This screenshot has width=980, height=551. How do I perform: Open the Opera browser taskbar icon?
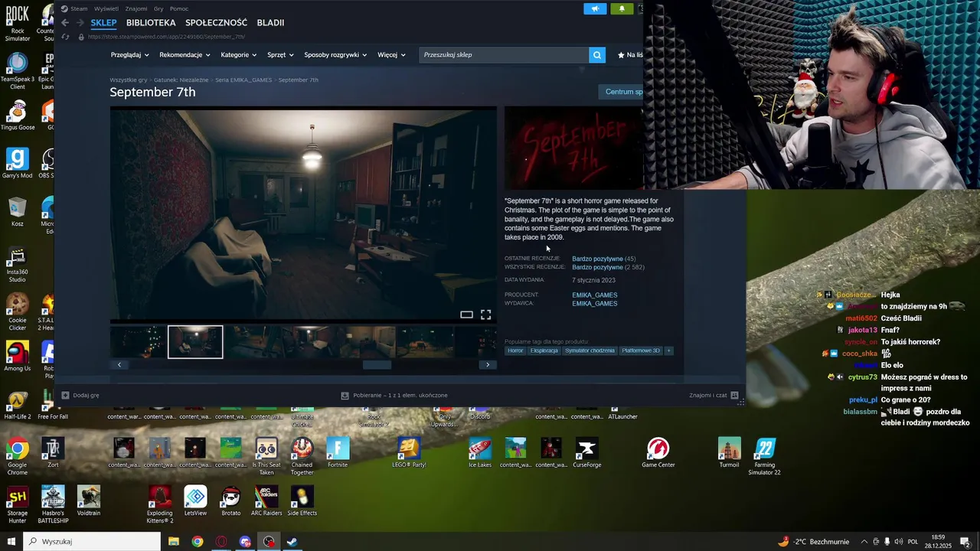click(x=221, y=542)
